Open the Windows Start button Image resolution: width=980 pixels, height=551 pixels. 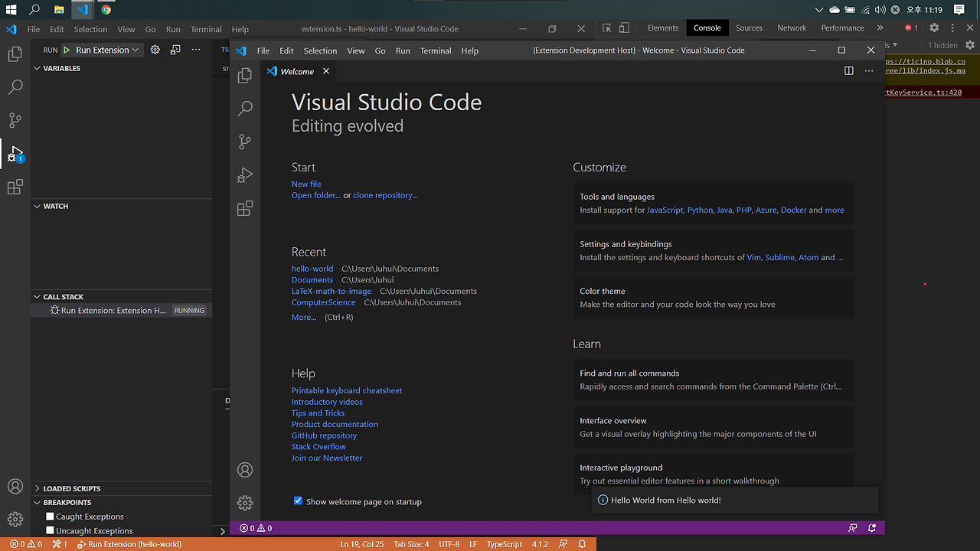coord(11,9)
